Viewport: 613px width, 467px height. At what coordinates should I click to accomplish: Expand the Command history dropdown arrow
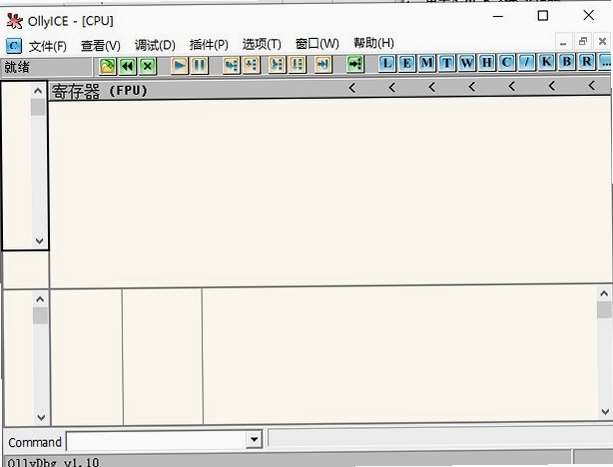click(254, 439)
